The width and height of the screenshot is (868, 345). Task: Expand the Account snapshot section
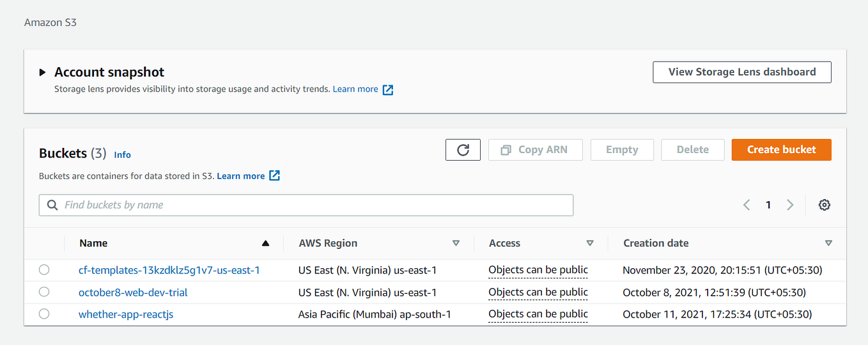pos(43,72)
